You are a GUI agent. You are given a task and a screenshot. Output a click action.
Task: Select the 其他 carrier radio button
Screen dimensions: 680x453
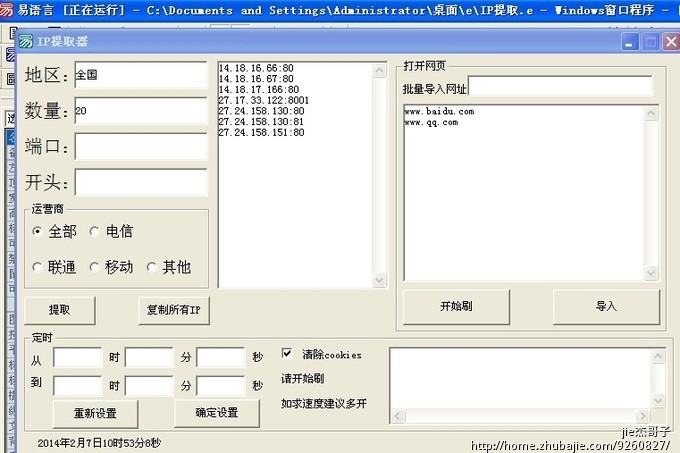click(151, 267)
